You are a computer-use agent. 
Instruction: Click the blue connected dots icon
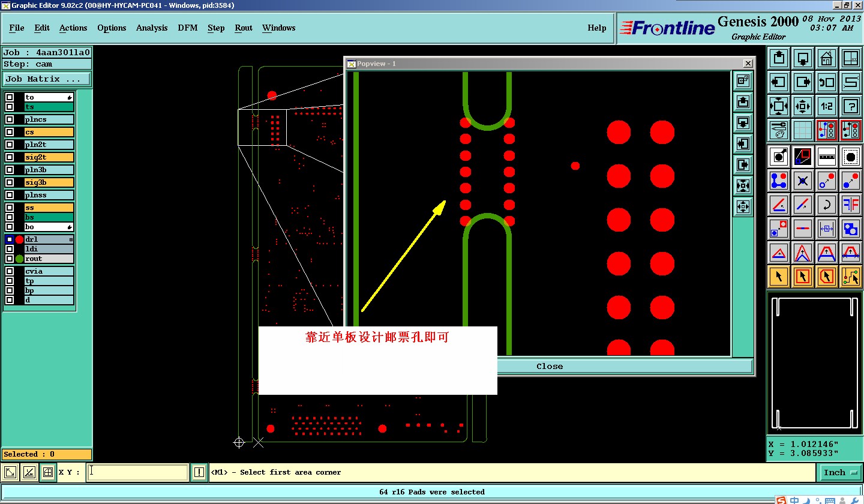[779, 181]
